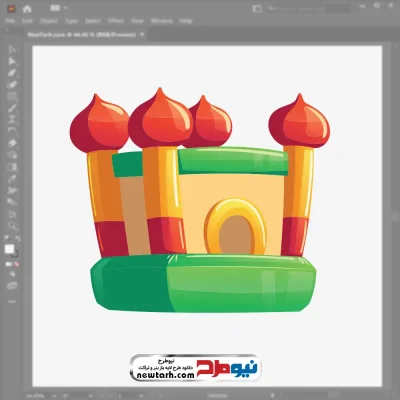
Task: Open the File menu
Action: coord(10,21)
